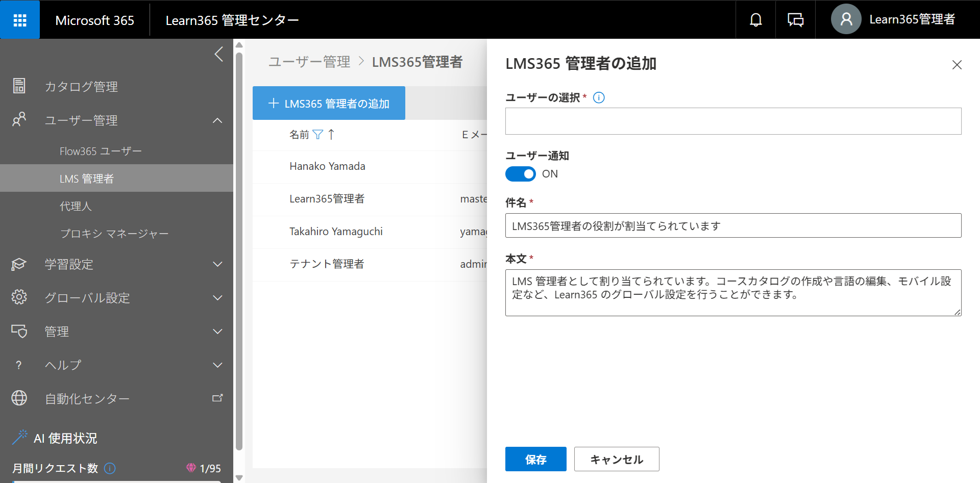Viewport: 980px width, 483px height.
Task: Show info for 月間リクエスト数
Action: pyautogui.click(x=110, y=468)
